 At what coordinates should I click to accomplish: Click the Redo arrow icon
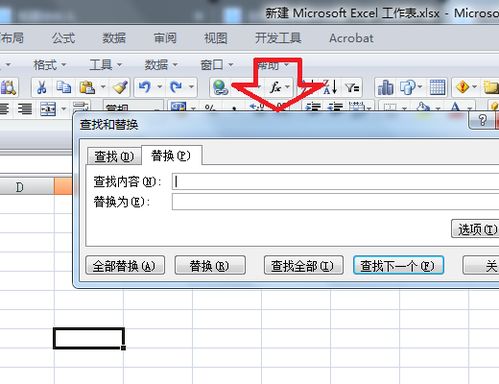click(x=176, y=88)
